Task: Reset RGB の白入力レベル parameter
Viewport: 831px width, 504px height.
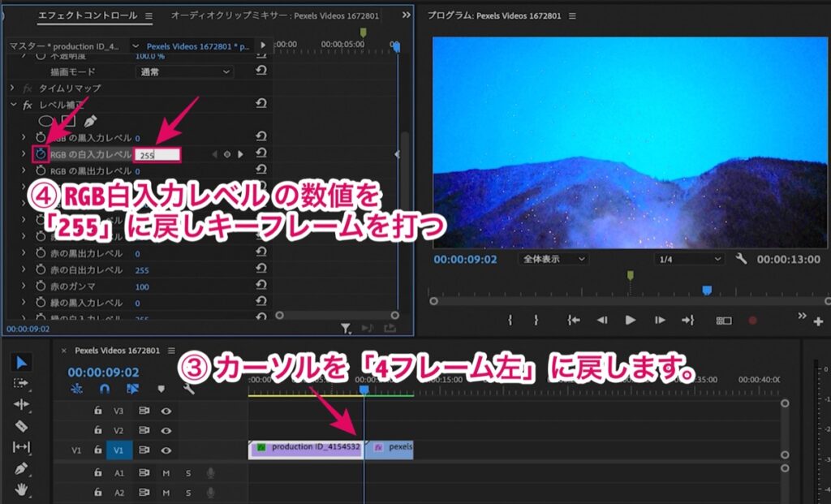Action: (260, 153)
